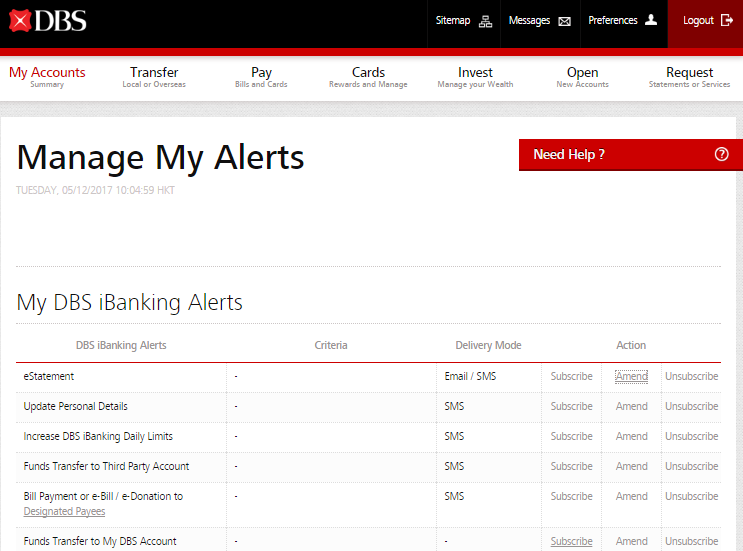Click the Need Help question mark icon
Viewport: 743px width, 551px height.
pos(722,155)
